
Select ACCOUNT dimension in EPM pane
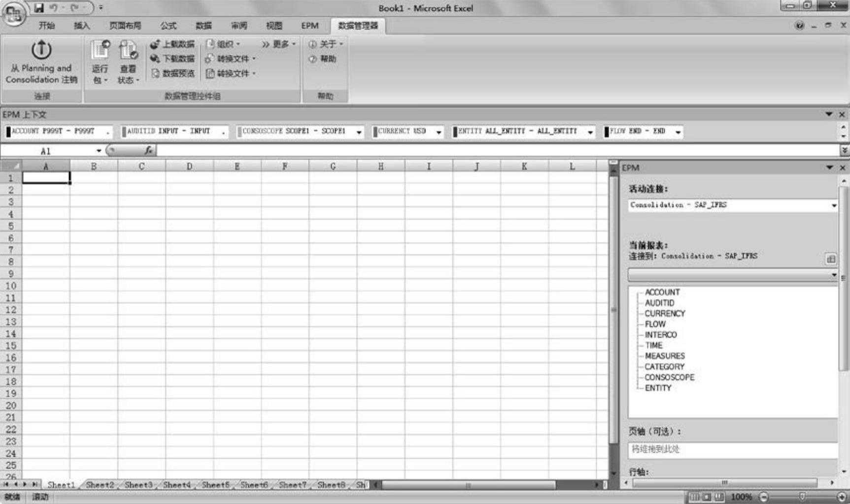point(662,292)
